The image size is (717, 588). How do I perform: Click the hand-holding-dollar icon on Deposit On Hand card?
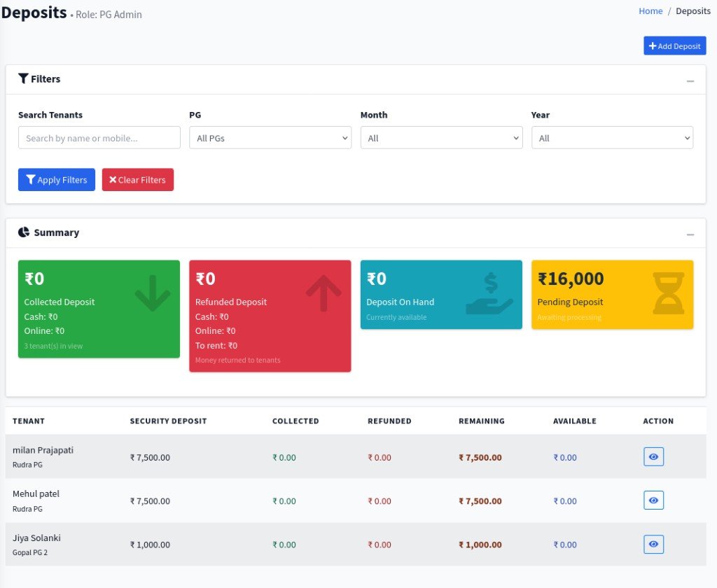tap(489, 293)
